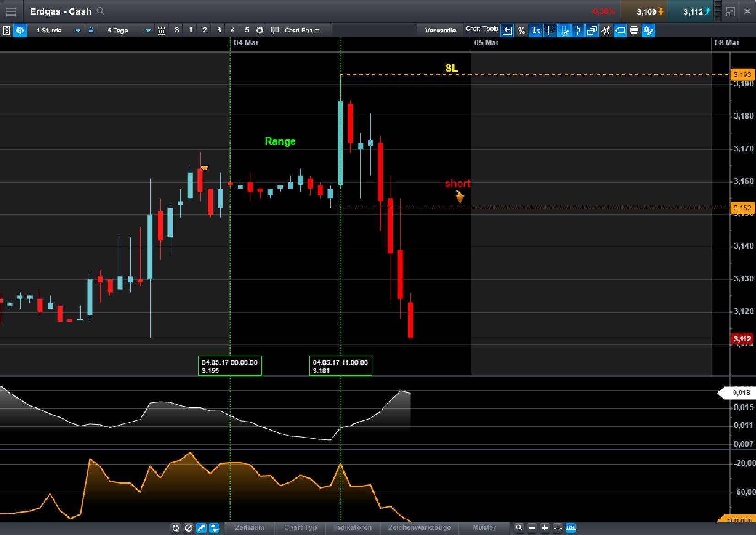Toggle the crosshair cursor
This screenshot has width=756, height=535.
pyautogui.click(x=557, y=528)
